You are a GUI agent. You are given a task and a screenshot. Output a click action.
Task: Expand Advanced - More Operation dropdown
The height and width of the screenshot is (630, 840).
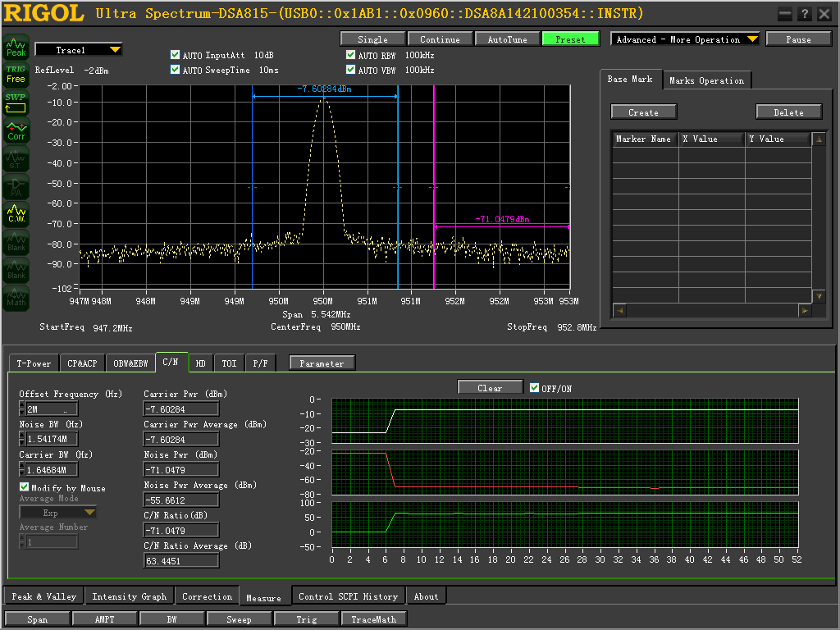coord(685,39)
